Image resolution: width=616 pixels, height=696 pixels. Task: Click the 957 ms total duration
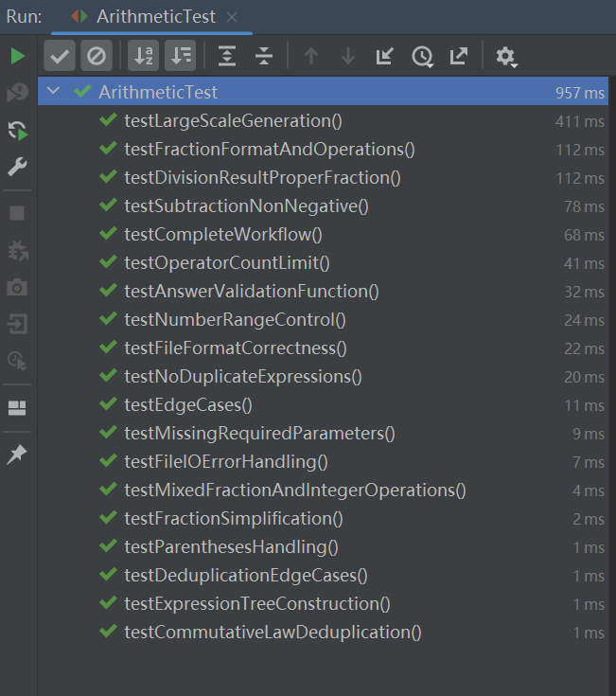pos(580,93)
